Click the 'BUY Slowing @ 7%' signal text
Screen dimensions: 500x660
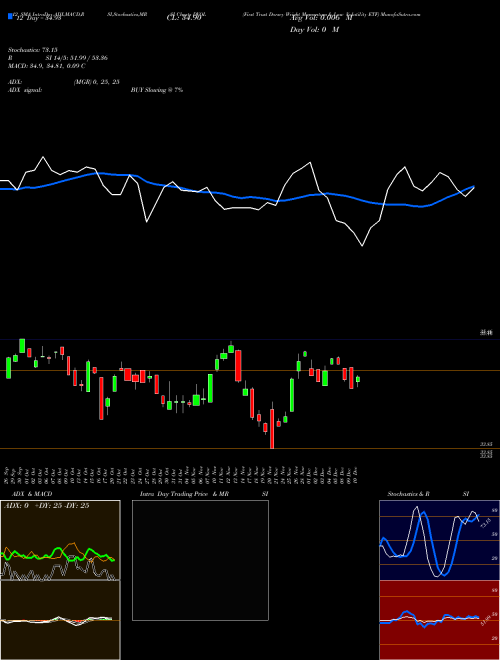tap(157, 90)
